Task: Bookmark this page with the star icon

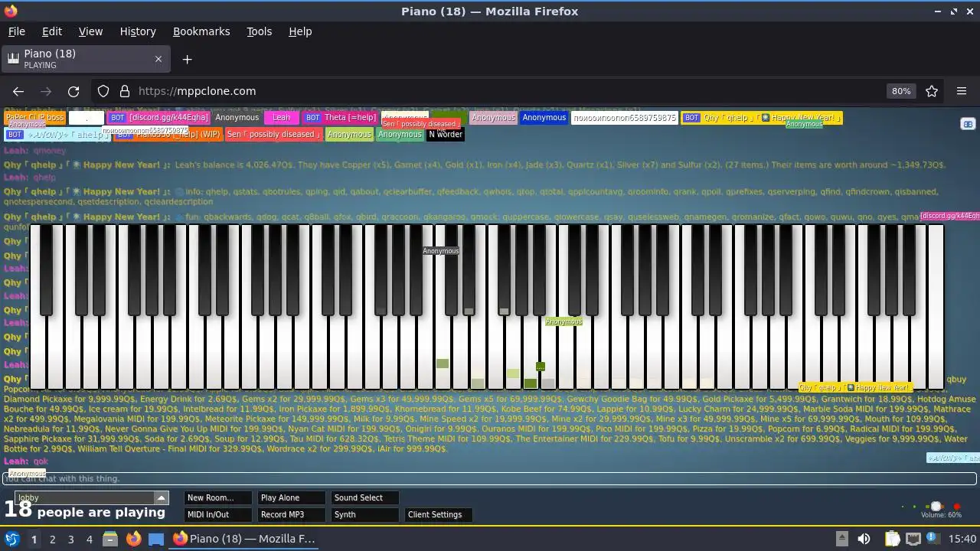Action: 932,91
